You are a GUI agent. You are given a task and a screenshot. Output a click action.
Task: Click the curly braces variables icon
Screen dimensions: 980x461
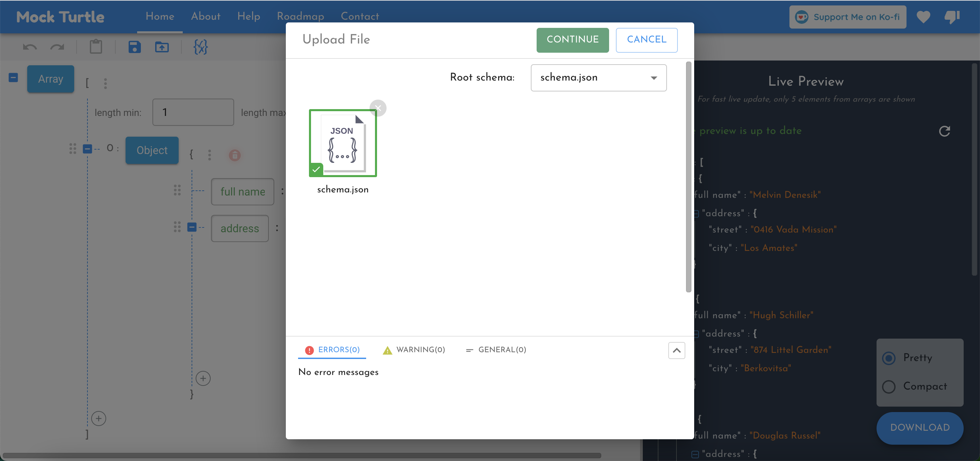(x=200, y=47)
